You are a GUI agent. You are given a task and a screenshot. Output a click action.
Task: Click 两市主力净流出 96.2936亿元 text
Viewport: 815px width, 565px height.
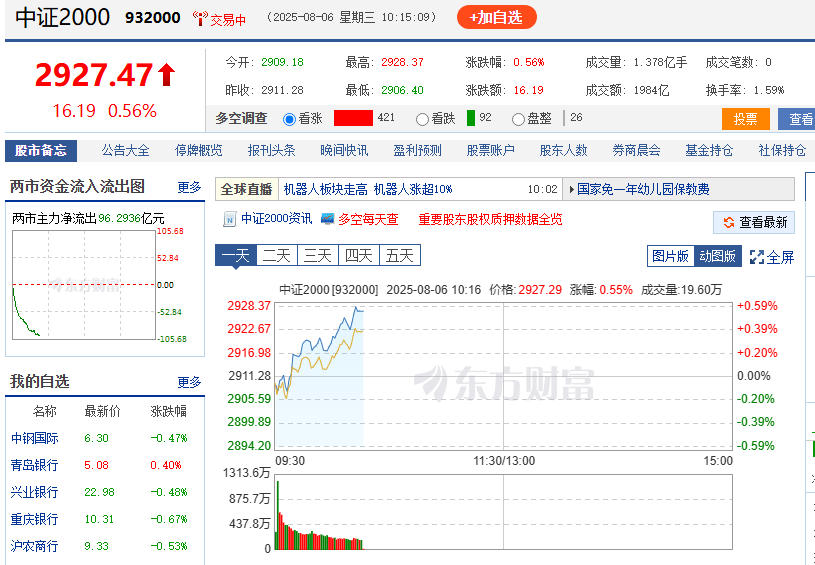click(x=88, y=218)
